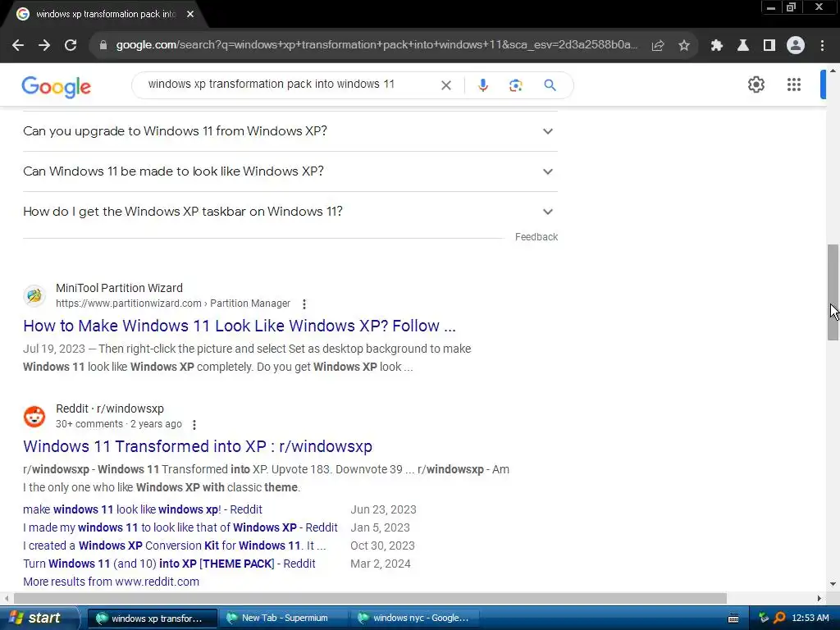Click the scroll-right arrow of horizontal scrollbar
The height and width of the screenshot is (630, 840).
pyautogui.click(x=819, y=598)
